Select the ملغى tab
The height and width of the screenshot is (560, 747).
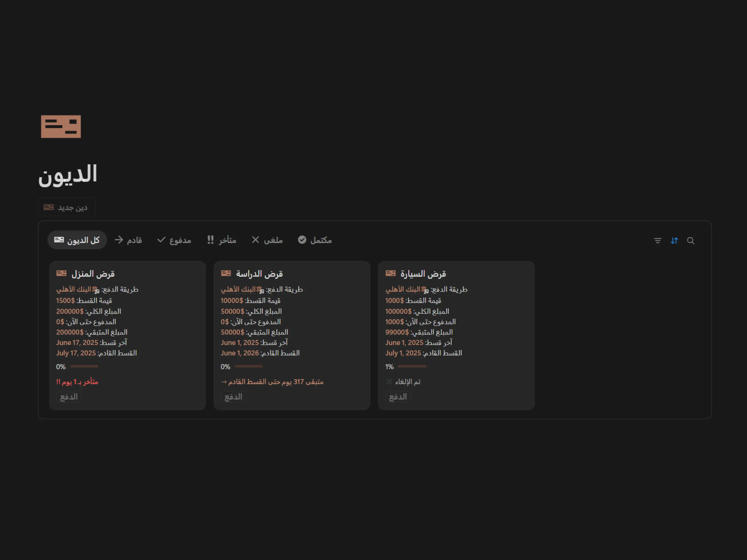coord(267,240)
